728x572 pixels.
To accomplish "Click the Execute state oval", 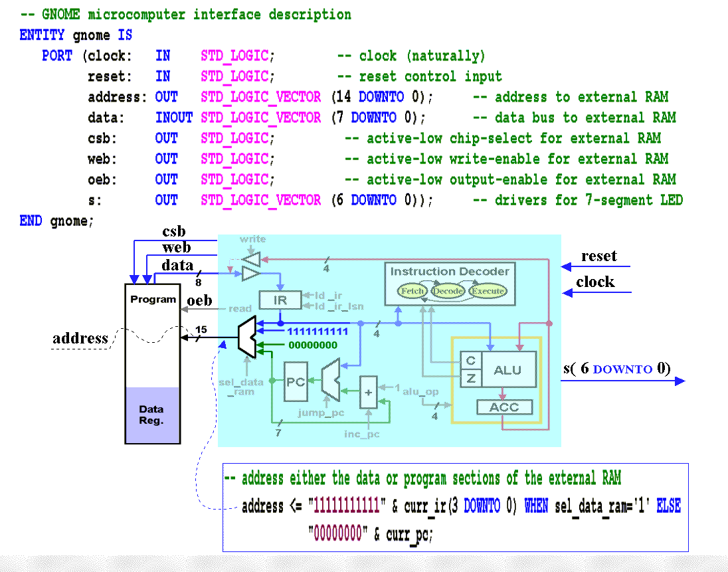I will pyautogui.click(x=488, y=291).
